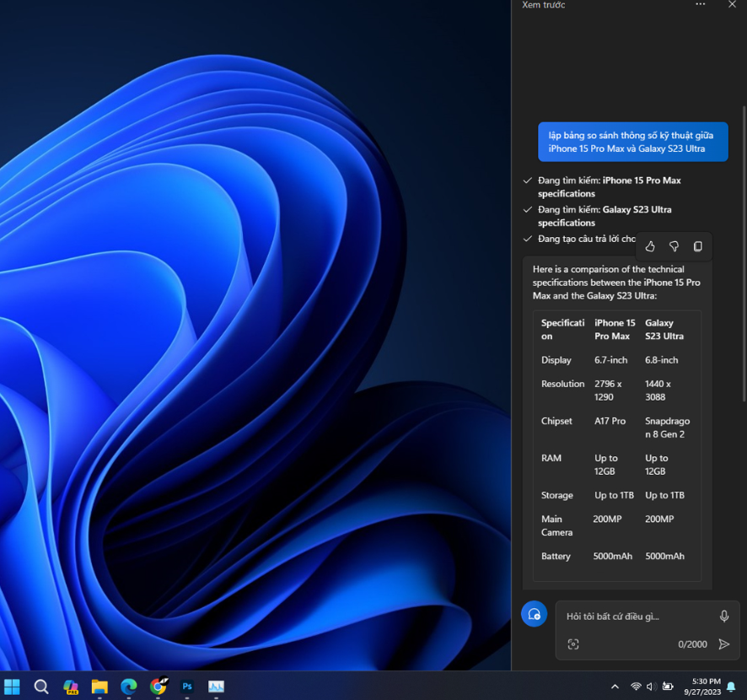Activate microphone voice input
The height and width of the screenshot is (700, 747).
(723, 617)
